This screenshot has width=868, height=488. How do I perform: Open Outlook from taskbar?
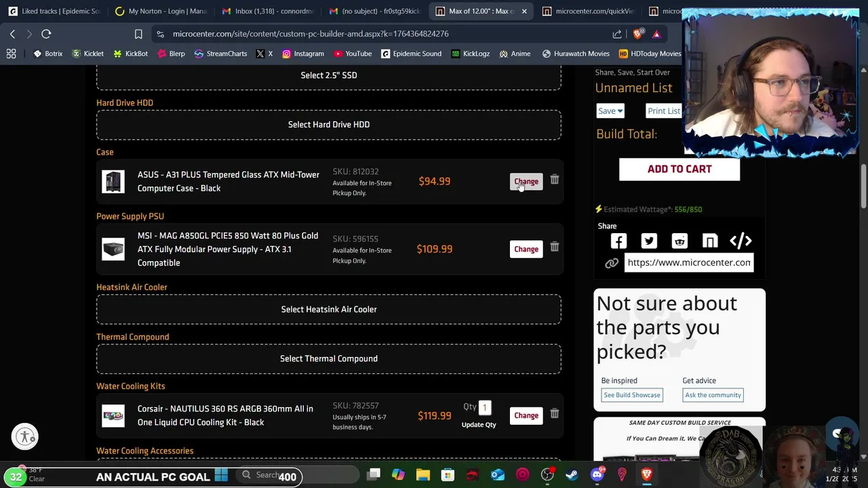click(498, 475)
